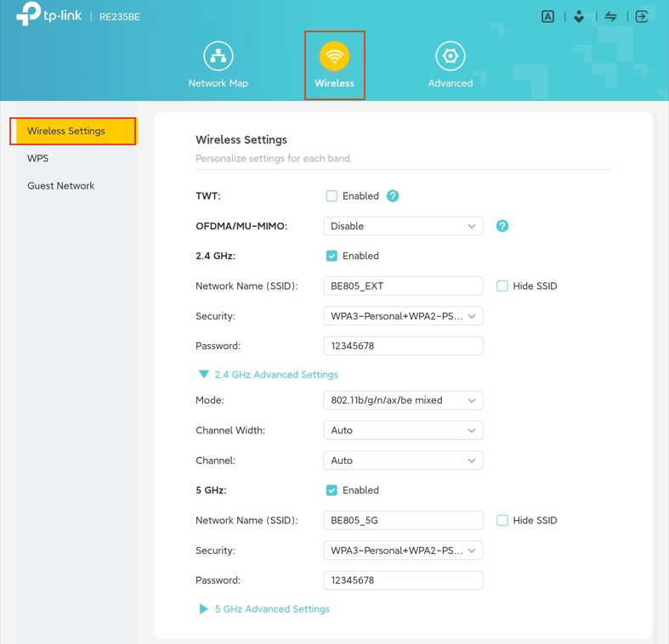Image resolution: width=669 pixels, height=644 pixels.
Task: Disable the 2.4 GHz Enabled checkbox
Action: (332, 256)
